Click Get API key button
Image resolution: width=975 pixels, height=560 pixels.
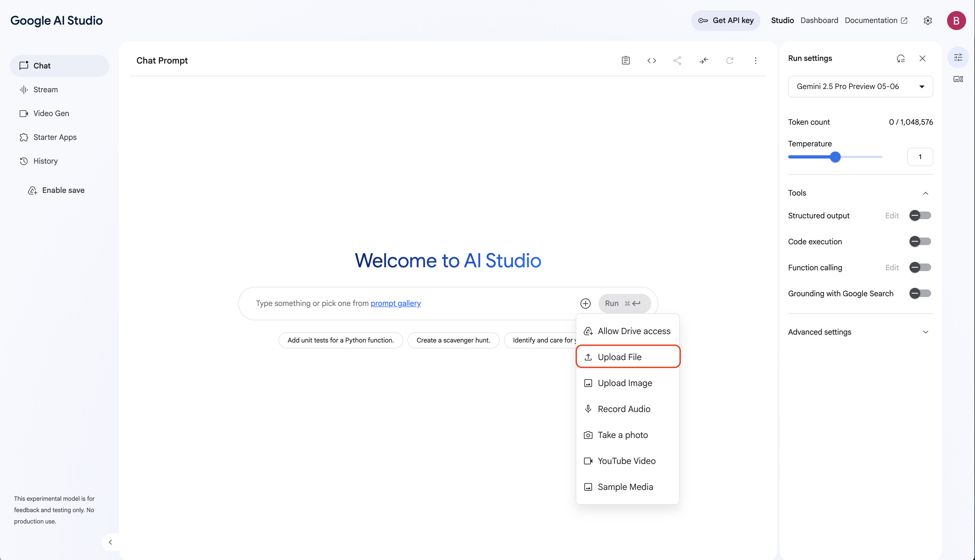725,20
